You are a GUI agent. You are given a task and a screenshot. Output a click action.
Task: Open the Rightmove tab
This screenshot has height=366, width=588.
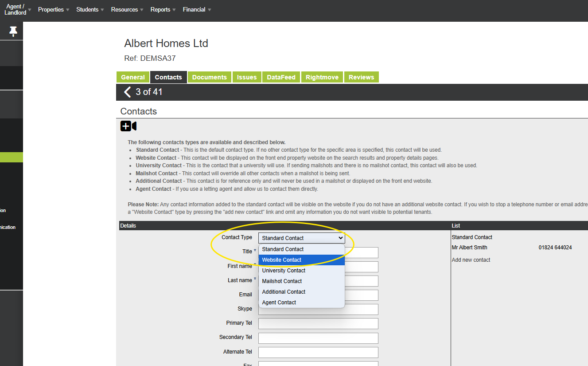(322, 77)
